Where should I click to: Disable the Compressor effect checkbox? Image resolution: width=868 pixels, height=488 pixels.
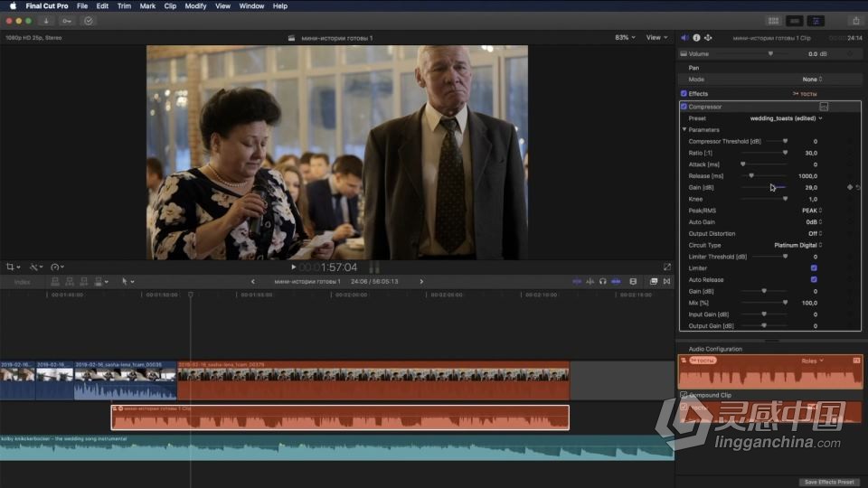click(684, 107)
